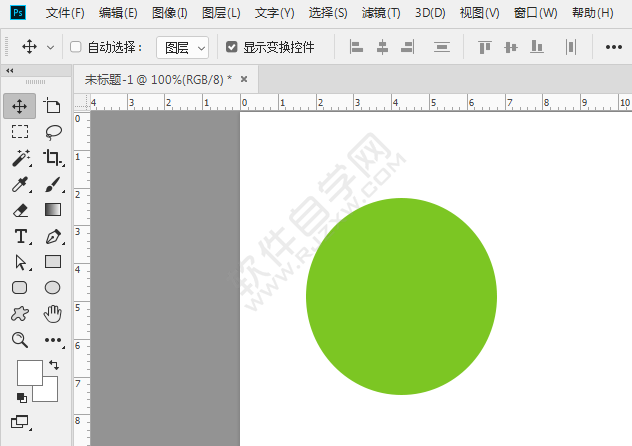Swap foreground and background colors

[x=54, y=365]
